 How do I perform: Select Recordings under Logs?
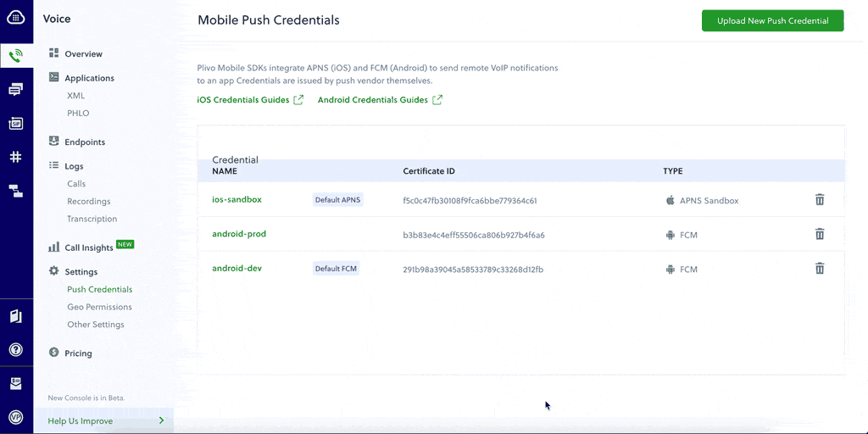(x=88, y=202)
